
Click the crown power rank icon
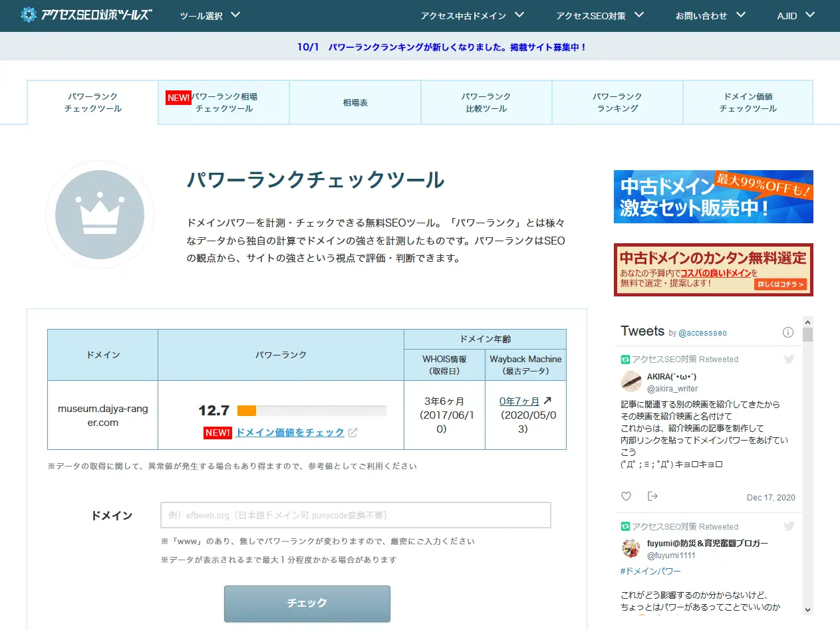pos(100,214)
